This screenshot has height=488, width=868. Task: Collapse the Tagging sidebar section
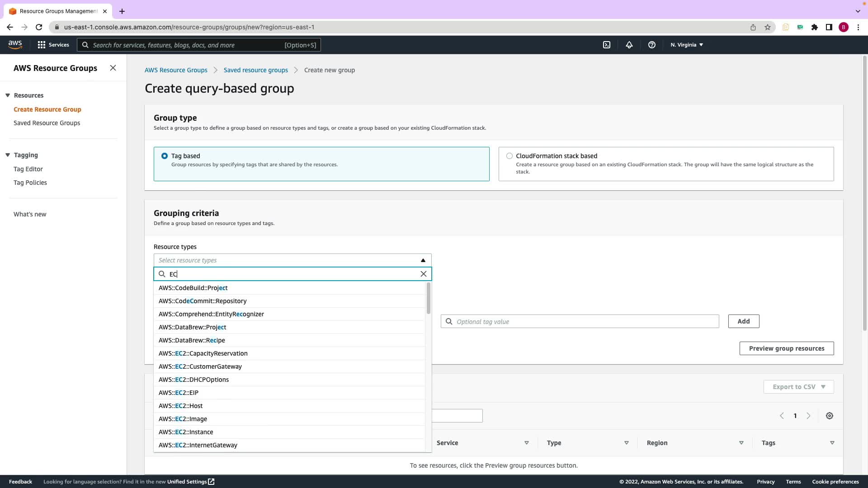click(8, 155)
